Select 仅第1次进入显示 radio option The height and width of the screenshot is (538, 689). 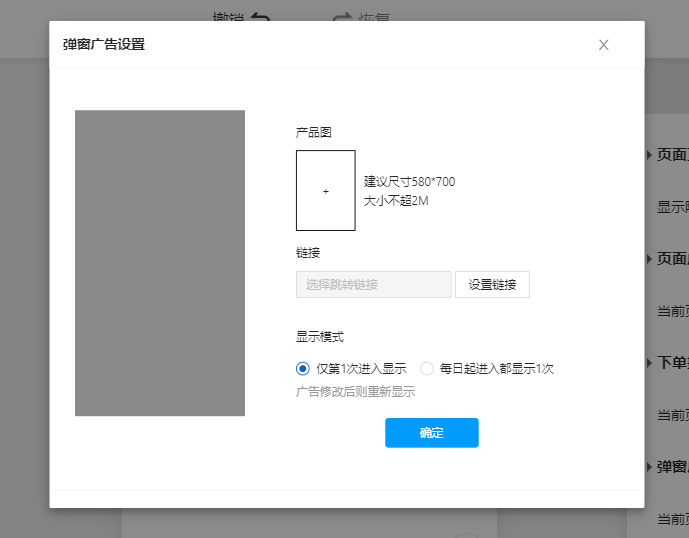303,368
